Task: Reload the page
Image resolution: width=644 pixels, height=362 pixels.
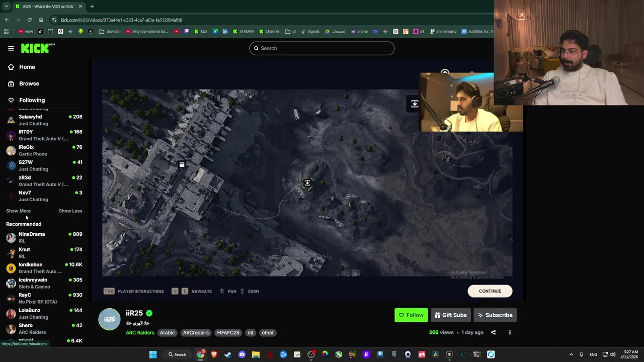Action: 29,20
